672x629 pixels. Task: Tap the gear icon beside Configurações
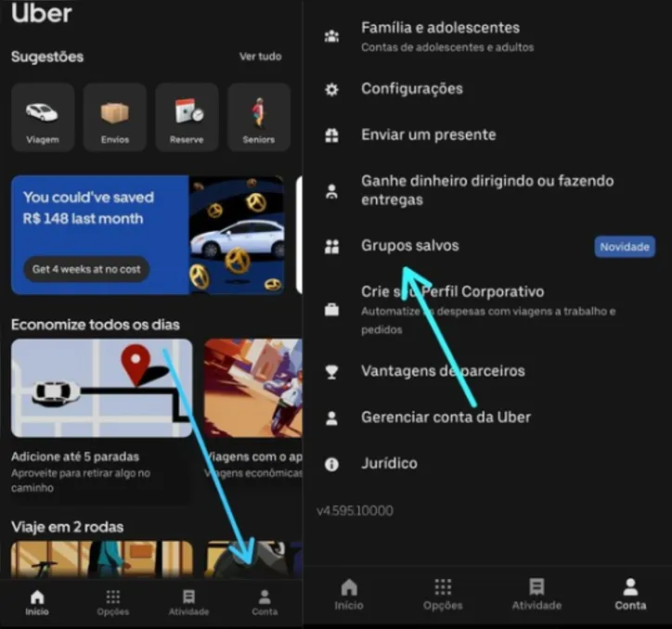pos(331,90)
